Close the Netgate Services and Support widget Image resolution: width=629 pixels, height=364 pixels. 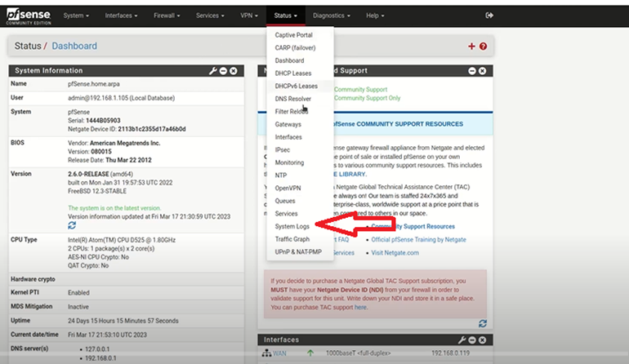coord(482,71)
